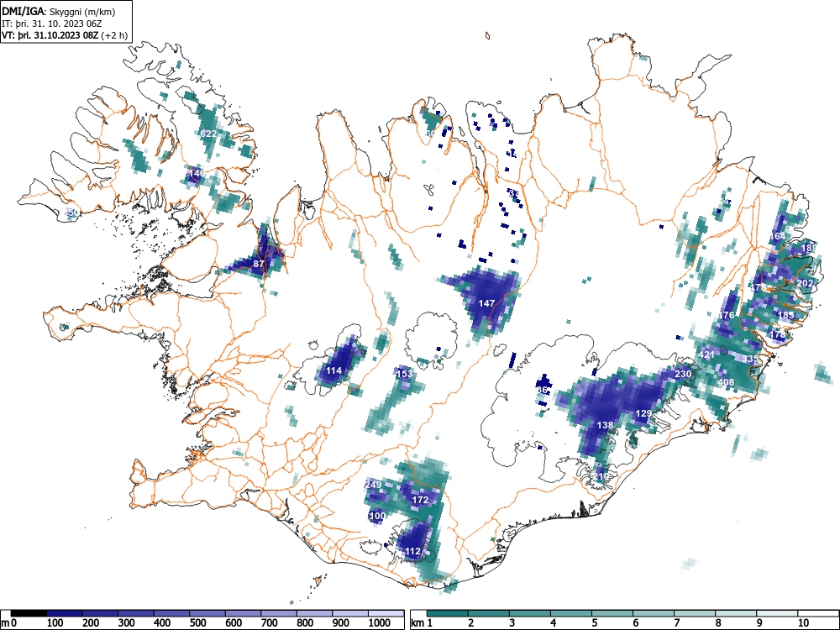Click the '1000' label on meter legend
This screenshot has height=630, width=840.
click(380, 623)
